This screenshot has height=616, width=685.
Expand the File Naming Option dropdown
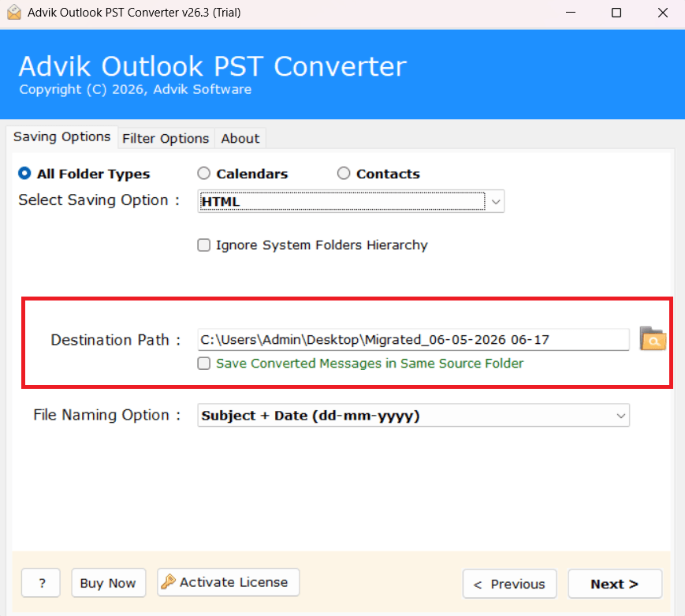413,416
